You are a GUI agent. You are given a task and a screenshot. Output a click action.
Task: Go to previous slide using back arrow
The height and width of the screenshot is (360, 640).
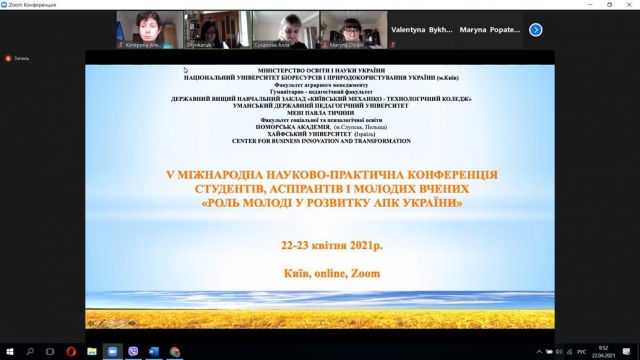(91, 323)
